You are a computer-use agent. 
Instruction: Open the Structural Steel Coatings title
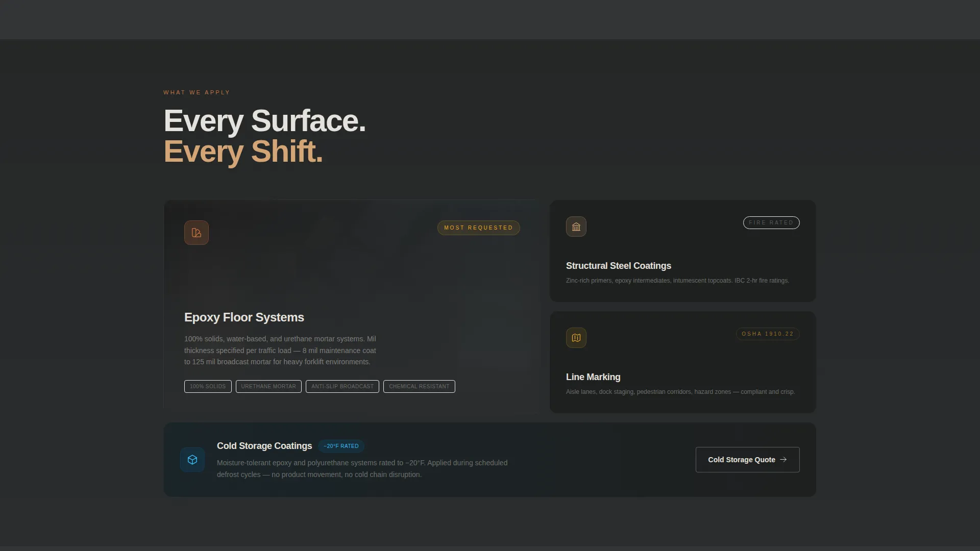(x=619, y=266)
